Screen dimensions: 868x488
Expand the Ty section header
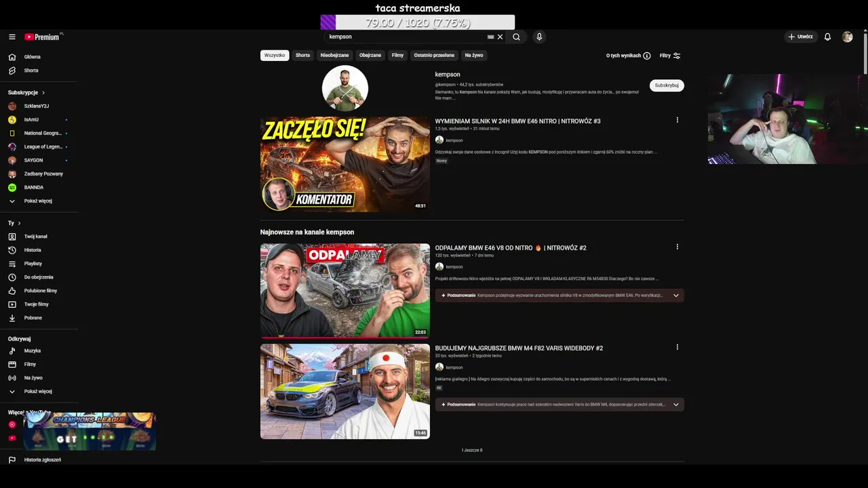14,223
